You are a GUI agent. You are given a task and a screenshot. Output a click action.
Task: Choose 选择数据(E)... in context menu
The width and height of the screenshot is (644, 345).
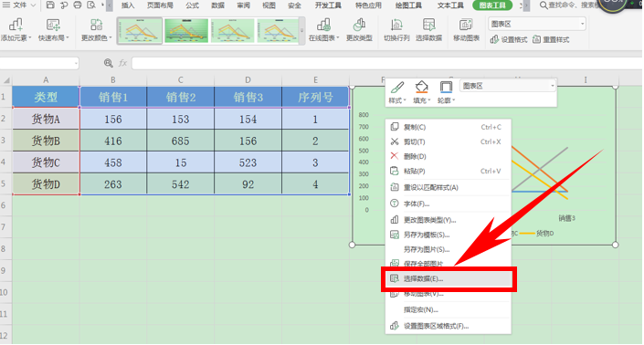click(449, 279)
